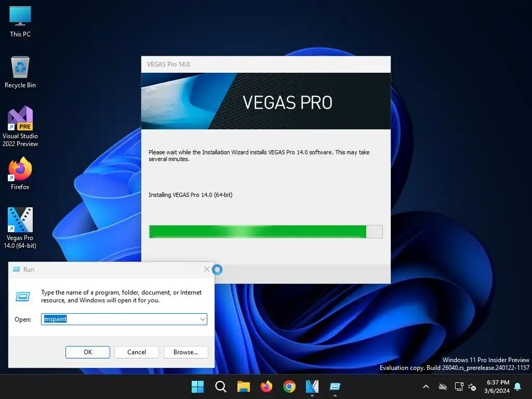Screen dimensions: 532x399
Task: Click the "Open:" label in Run dialog
Action: [x=23, y=320]
